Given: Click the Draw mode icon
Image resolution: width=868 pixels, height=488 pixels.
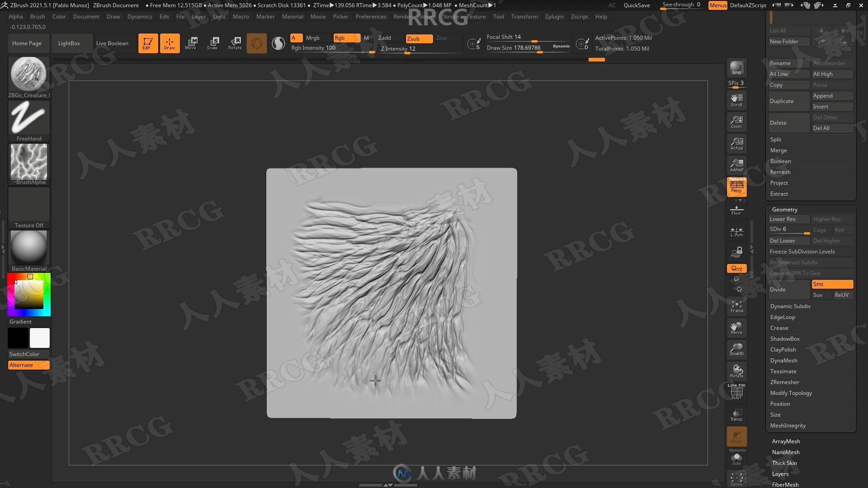Looking at the screenshot, I should tap(169, 43).
